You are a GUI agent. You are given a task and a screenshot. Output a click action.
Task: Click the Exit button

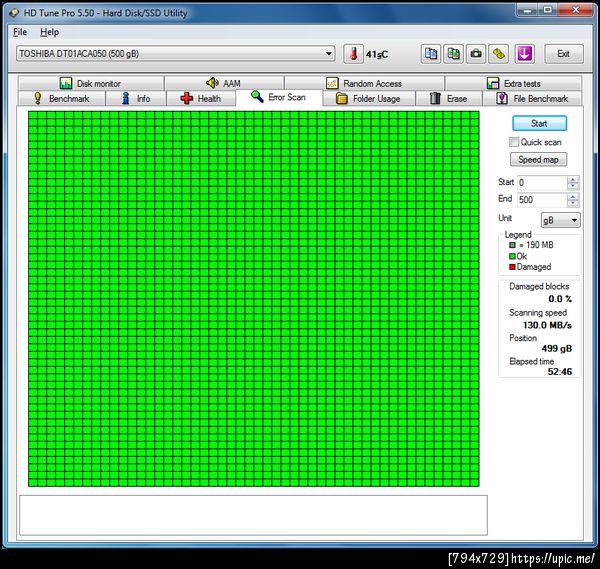coord(564,54)
